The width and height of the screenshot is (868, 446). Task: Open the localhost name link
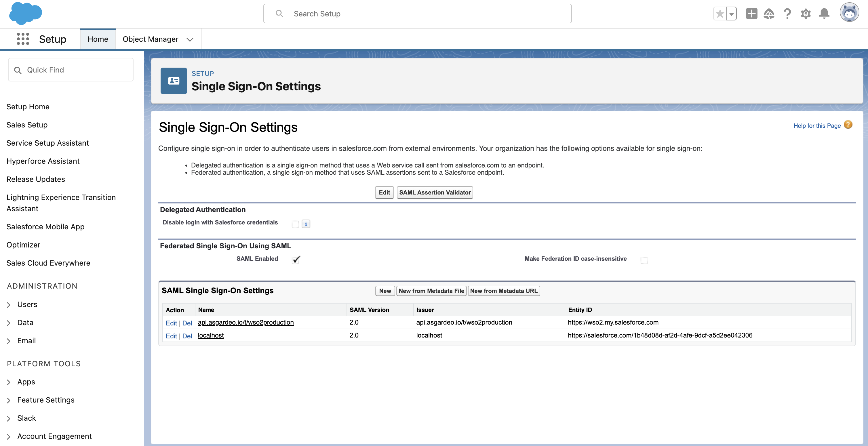click(x=211, y=336)
